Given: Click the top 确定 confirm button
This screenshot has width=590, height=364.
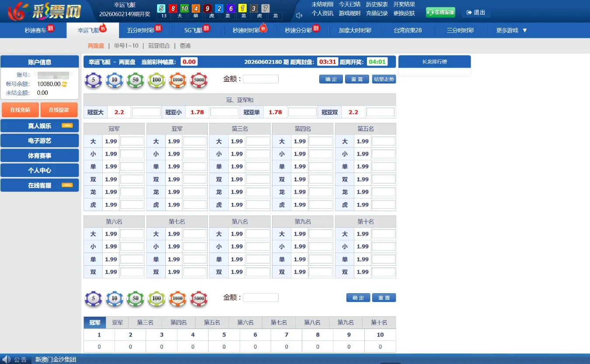Looking at the screenshot, I should tap(331, 79).
